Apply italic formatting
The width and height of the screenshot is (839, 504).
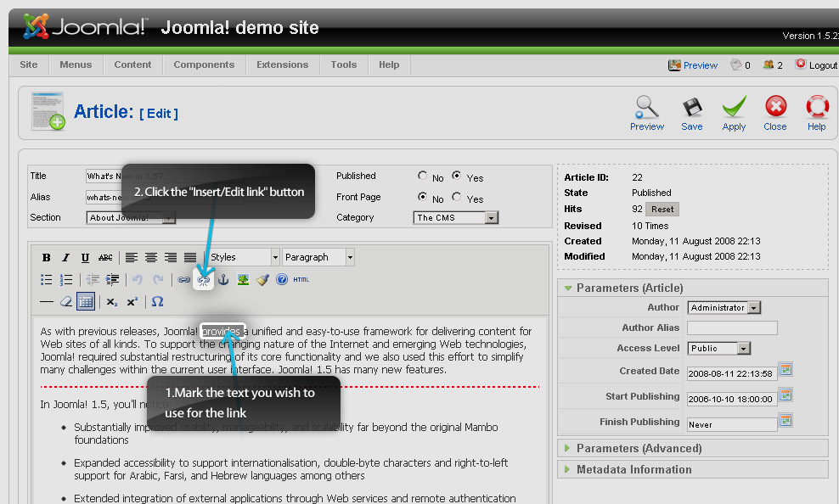[66, 258]
